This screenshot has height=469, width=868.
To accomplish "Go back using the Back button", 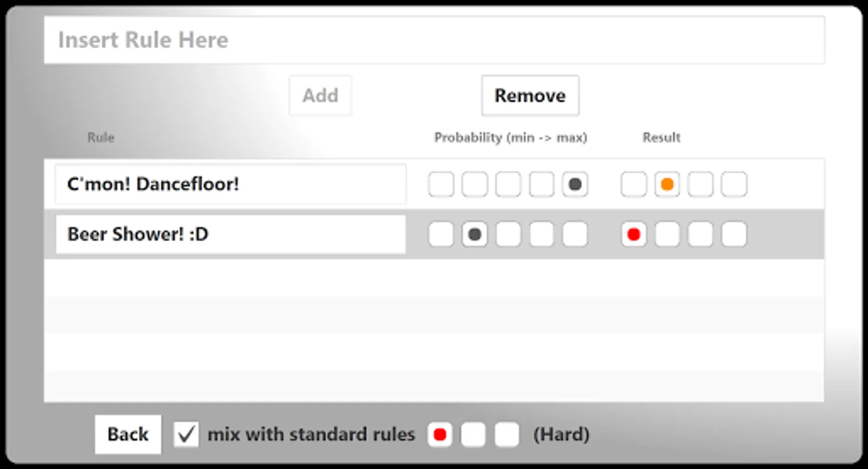I will point(128,434).
